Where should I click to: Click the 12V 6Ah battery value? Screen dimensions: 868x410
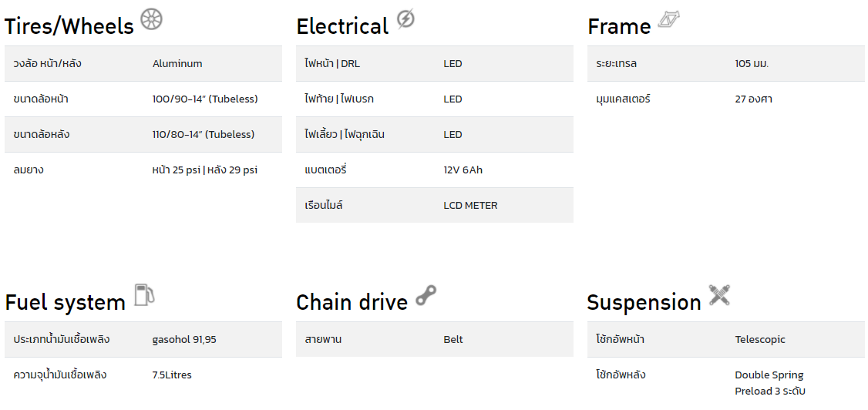pos(463,170)
